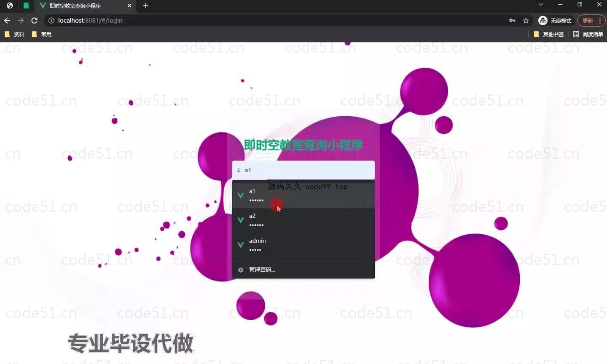The image size is (607, 364).
Task: Open site info icon beside localhost address
Action: coord(51,20)
